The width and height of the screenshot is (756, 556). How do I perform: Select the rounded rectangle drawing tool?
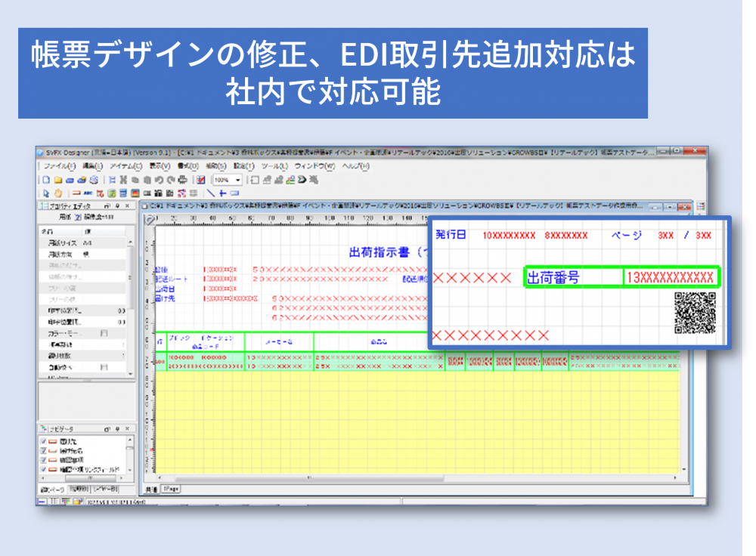234,193
